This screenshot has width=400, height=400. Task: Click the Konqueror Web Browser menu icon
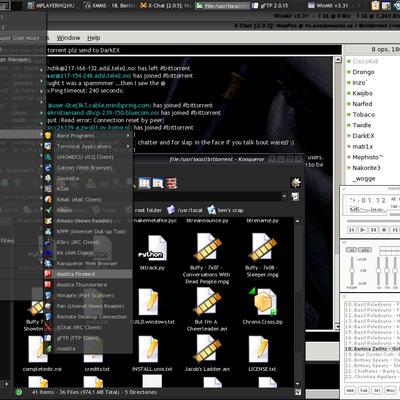[48, 264]
